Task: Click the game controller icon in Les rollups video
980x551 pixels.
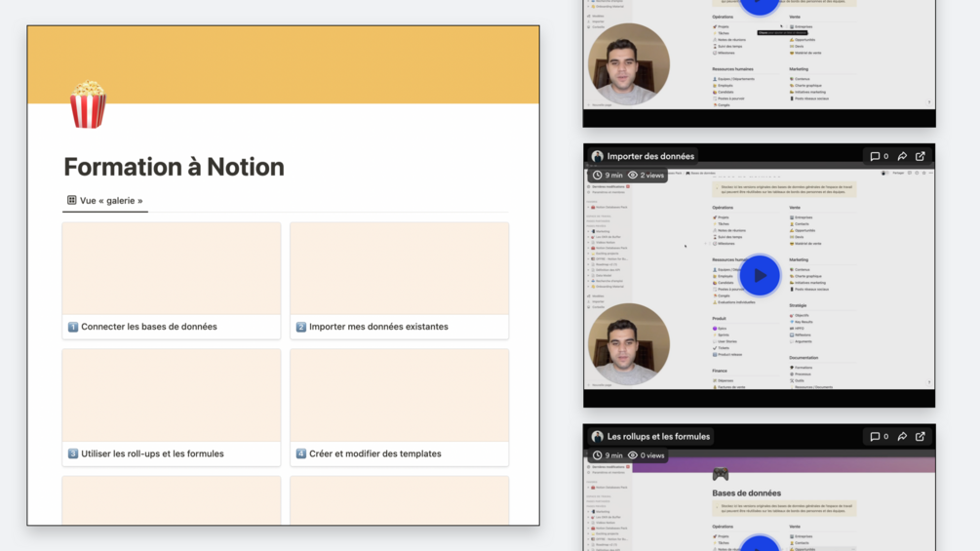Action: pyautogui.click(x=721, y=474)
